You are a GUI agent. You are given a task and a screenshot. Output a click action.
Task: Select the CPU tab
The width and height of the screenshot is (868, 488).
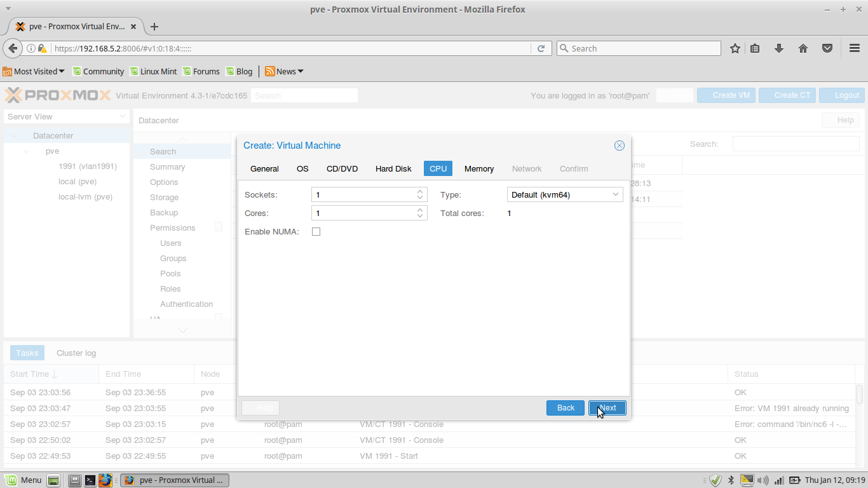click(x=438, y=168)
